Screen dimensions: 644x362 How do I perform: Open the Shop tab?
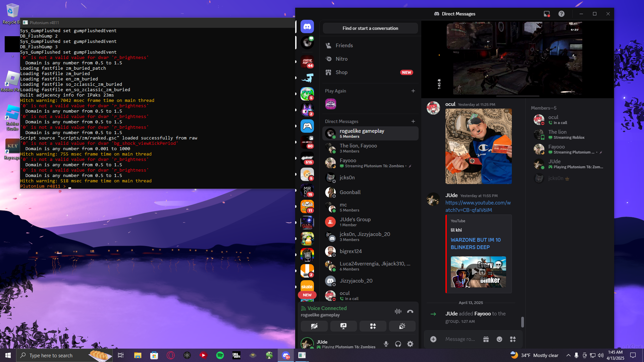point(370,72)
